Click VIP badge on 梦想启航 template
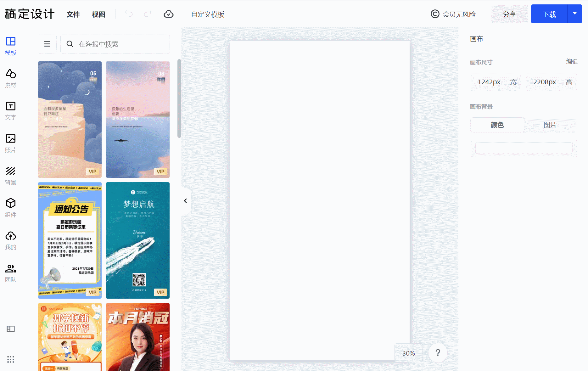Viewport: 588px width, 371px height. [160, 292]
